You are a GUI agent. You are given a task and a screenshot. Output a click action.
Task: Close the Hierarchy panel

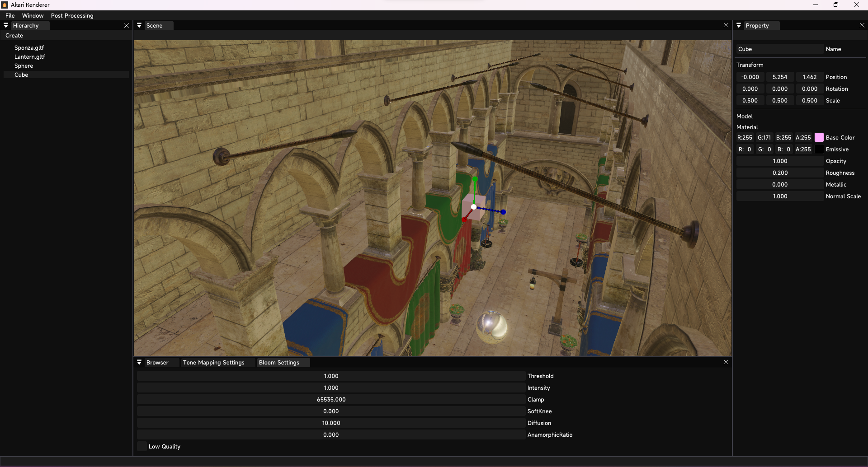pyautogui.click(x=127, y=25)
